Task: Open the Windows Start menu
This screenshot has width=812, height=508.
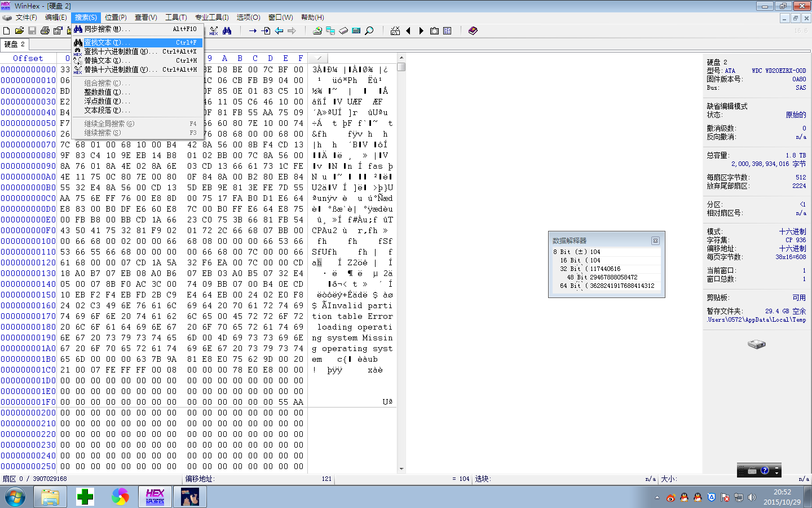Action: coord(15,497)
